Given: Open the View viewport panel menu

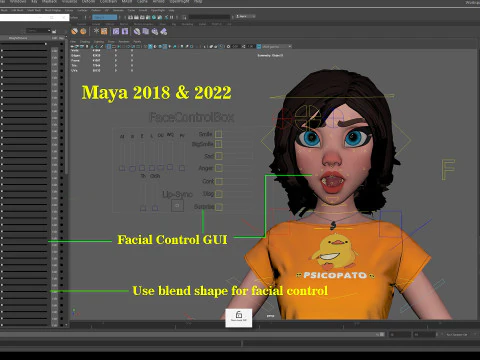Looking at the screenshot, I should (73, 42).
